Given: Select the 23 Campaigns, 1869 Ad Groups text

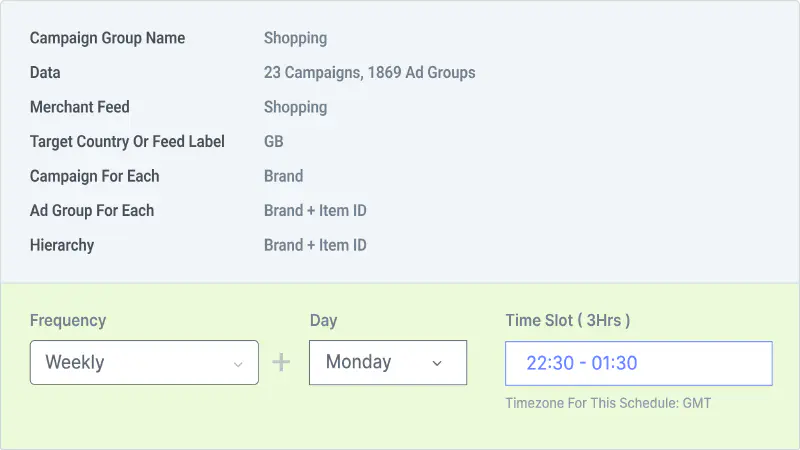Looking at the screenshot, I should coord(369,72).
